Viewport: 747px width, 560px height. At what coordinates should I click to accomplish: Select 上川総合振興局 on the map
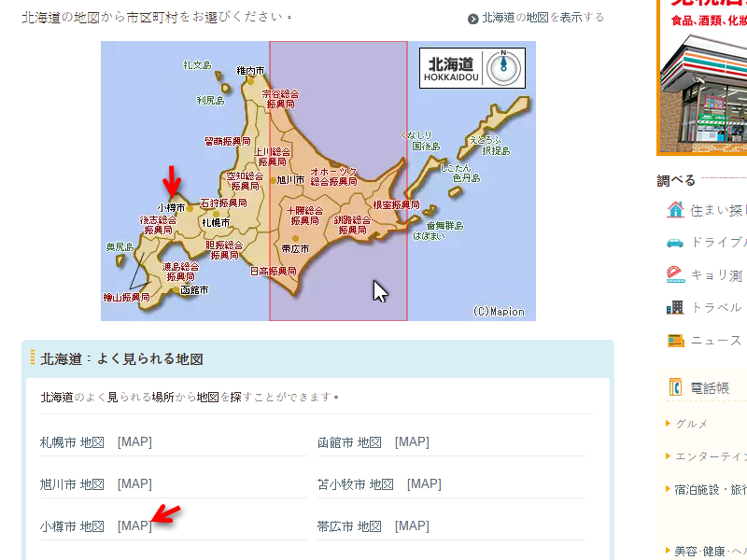pos(272,157)
